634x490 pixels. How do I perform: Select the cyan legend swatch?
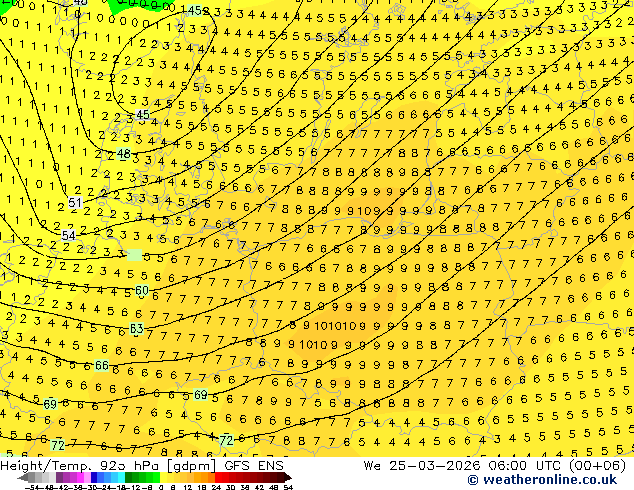tap(121, 478)
